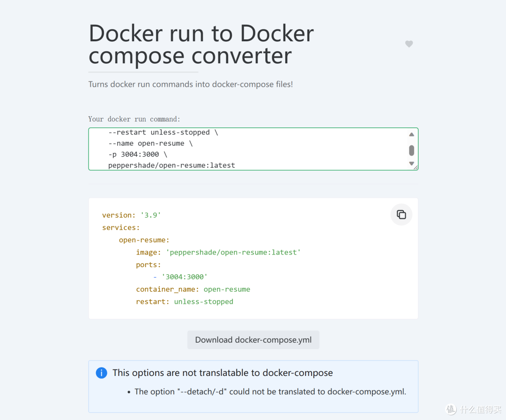Click the textarea resize grip corner
506x420 pixels.
coord(415,167)
